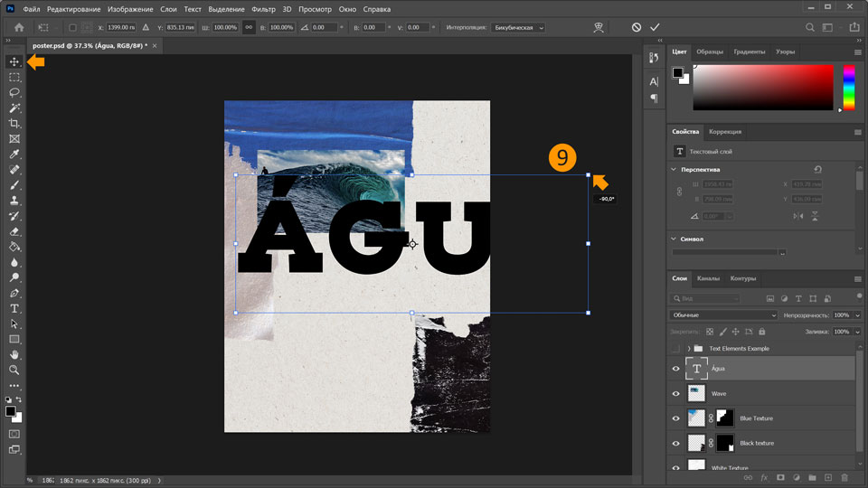This screenshot has height=488, width=868.
Task: Select the Move tool
Action: (x=14, y=61)
